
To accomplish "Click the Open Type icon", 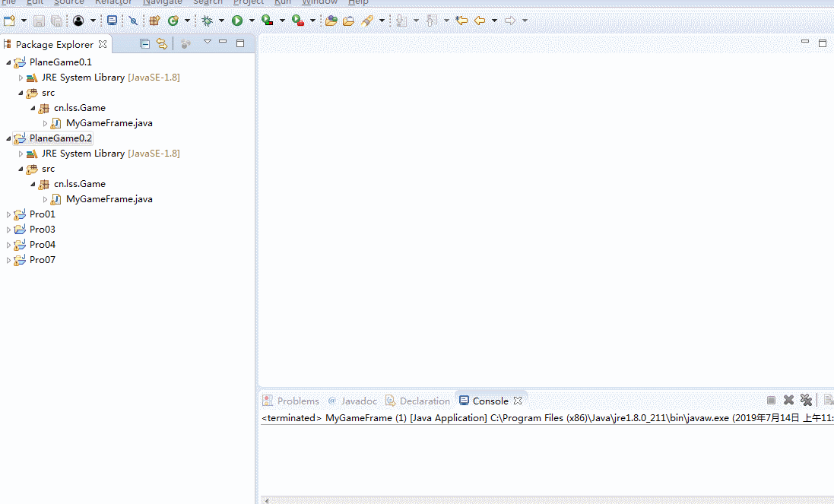I will click(x=331, y=21).
